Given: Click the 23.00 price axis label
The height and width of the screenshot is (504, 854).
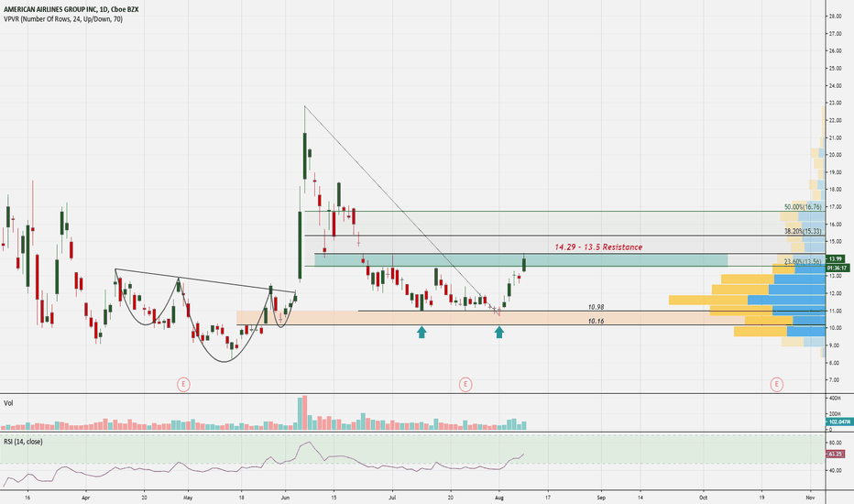Looking at the screenshot, I should click(x=835, y=103).
